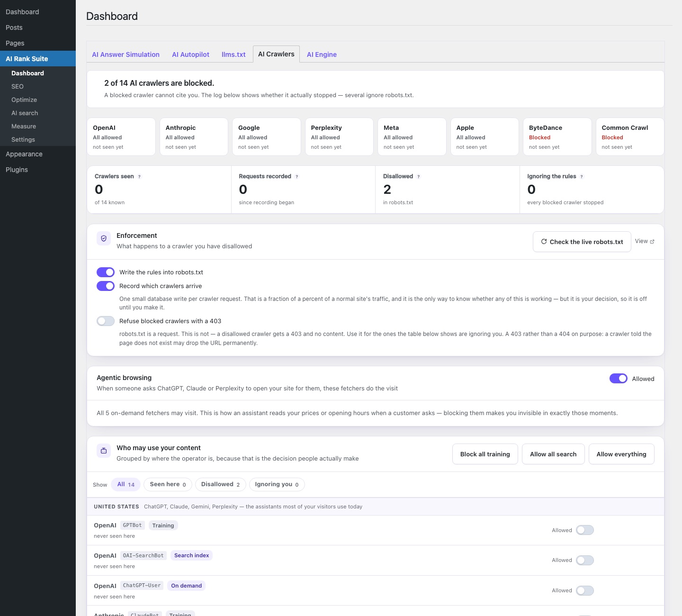Click the Anthropic operator card
Screen dimensions: 682x616
194,136
